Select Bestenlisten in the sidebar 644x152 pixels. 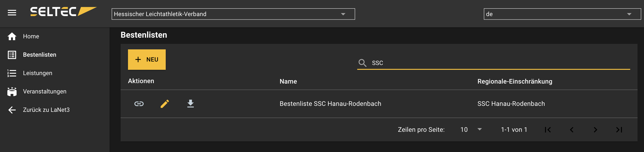[40, 55]
